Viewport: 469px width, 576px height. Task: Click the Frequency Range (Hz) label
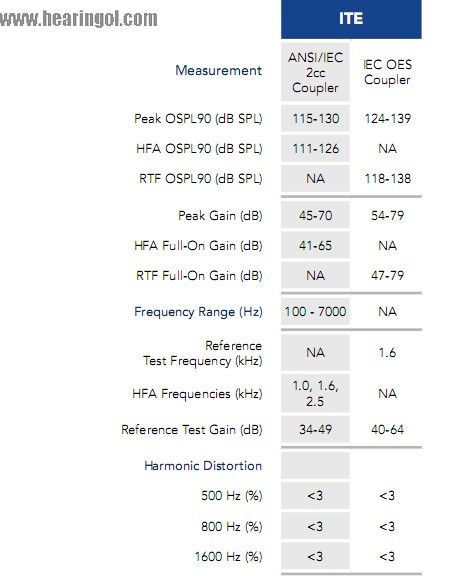pos(198,312)
